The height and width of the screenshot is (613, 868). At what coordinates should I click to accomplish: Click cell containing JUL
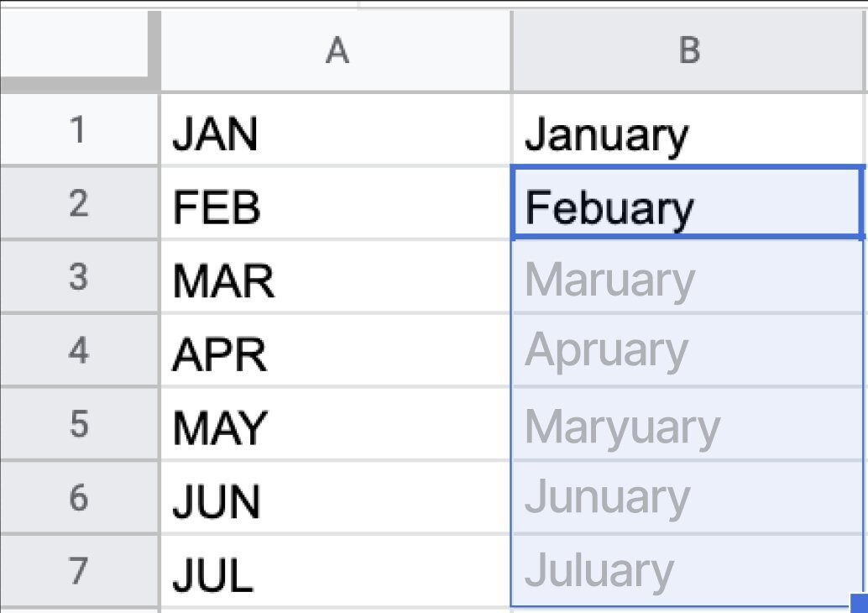click(x=336, y=570)
